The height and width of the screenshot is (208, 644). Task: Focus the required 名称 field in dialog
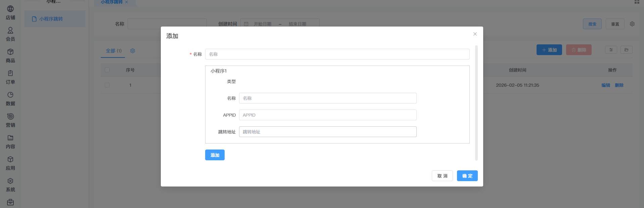[337, 54]
